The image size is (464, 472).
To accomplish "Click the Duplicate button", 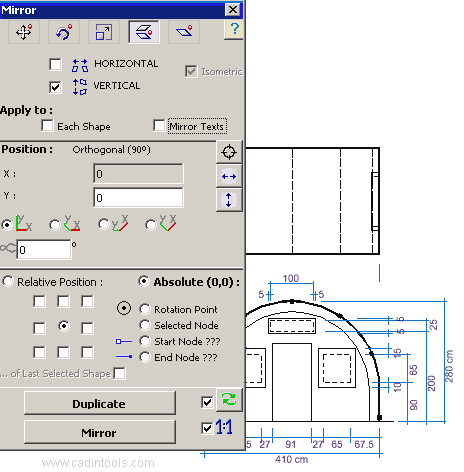I will coord(100,403).
